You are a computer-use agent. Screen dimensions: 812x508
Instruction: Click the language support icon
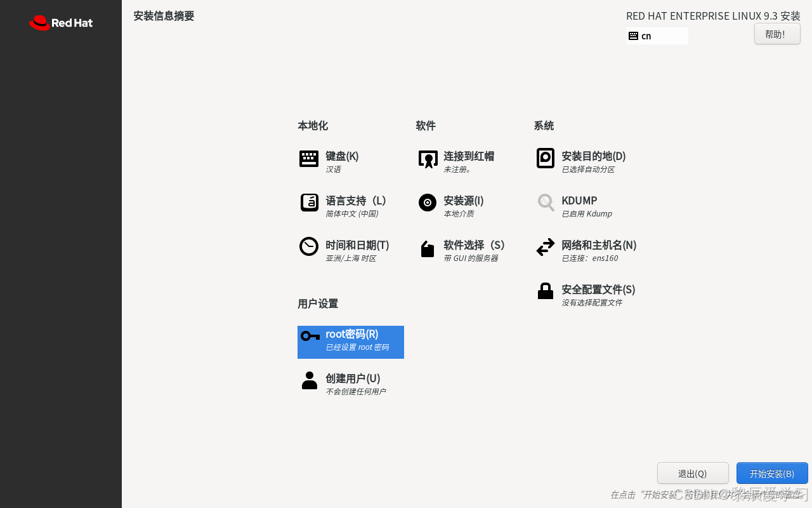(309, 203)
